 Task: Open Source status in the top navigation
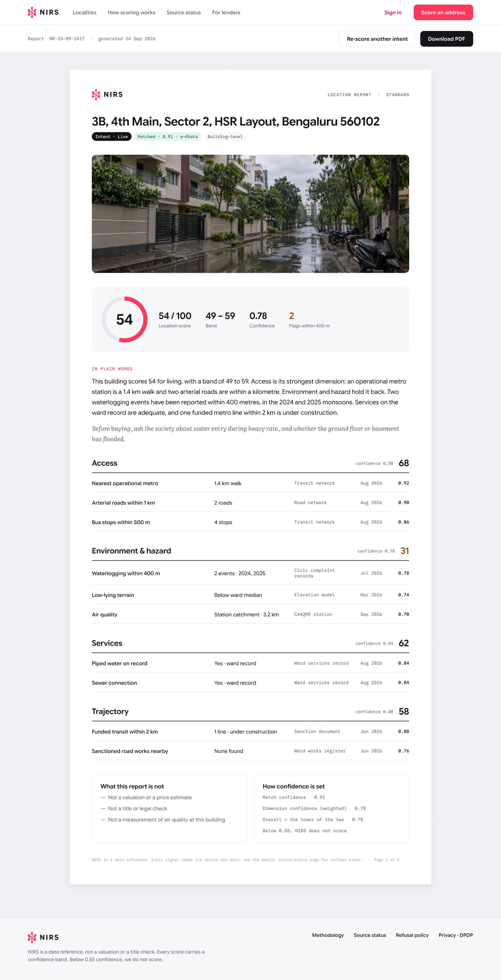pyautogui.click(x=184, y=13)
